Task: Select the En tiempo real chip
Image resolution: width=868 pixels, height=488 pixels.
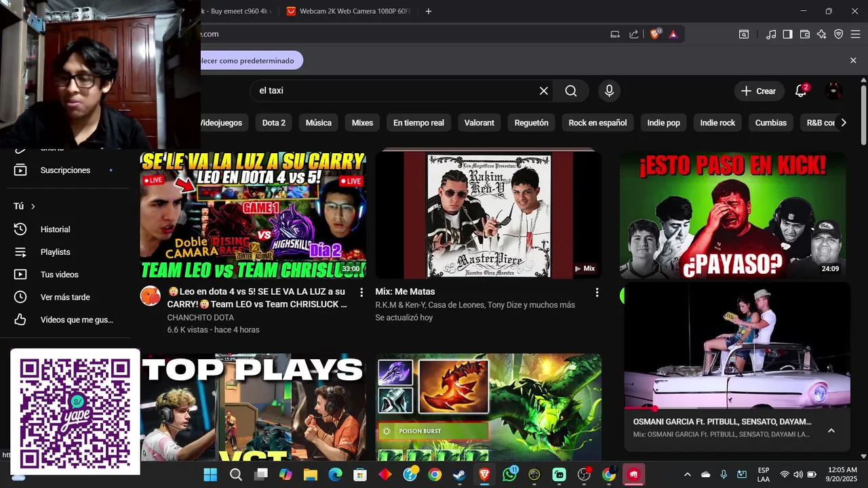Action: click(418, 123)
